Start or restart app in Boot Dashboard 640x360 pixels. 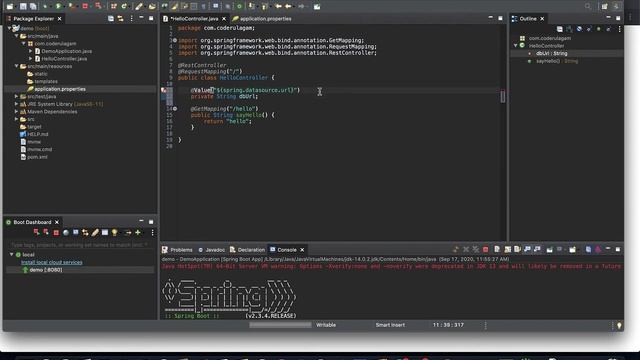click(36, 232)
